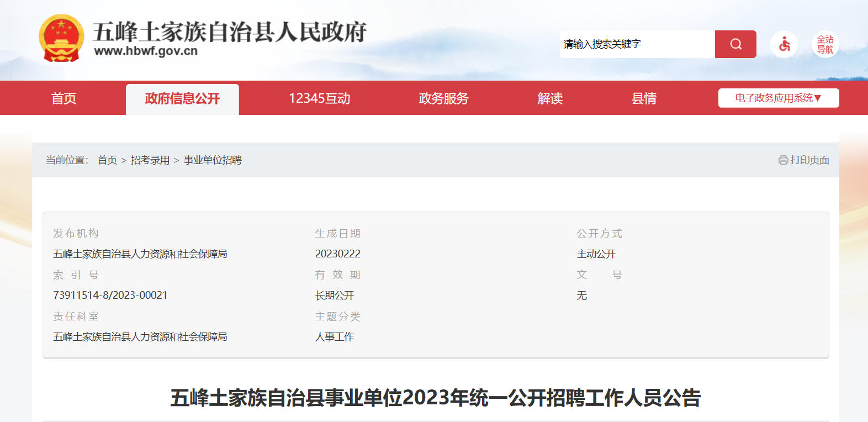Image resolution: width=868 pixels, height=422 pixels.
Task: Click 首页 in the breadcrumb
Action: click(107, 160)
